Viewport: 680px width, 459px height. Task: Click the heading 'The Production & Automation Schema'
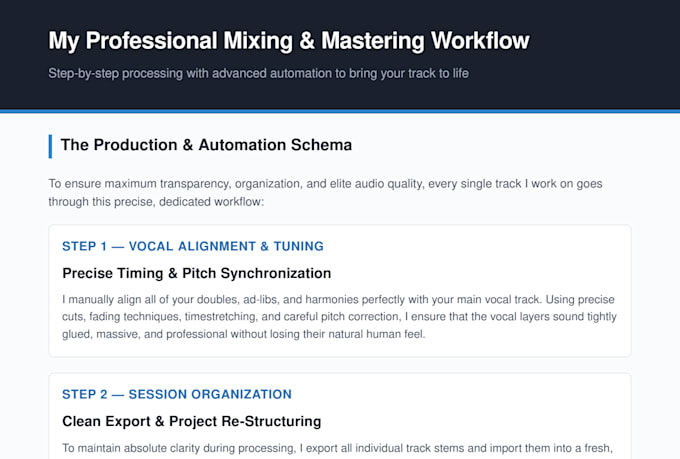pos(206,145)
